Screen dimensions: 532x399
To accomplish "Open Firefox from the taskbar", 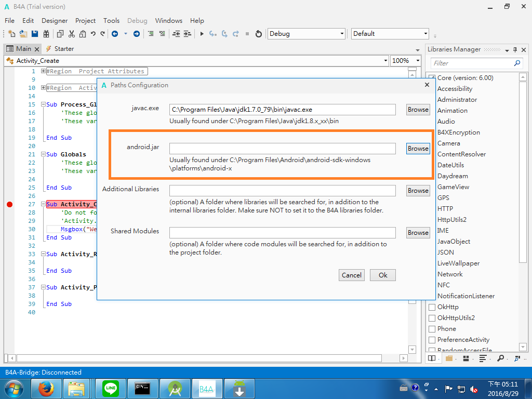I will (x=46, y=389).
